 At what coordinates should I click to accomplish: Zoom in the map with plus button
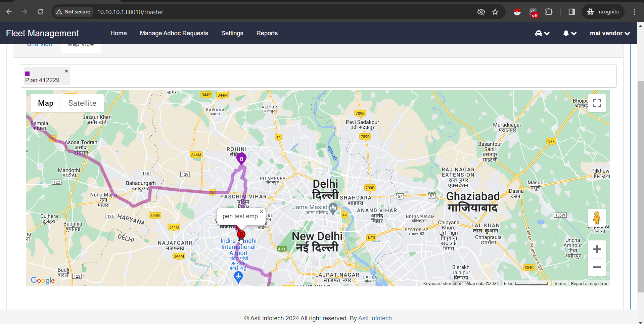pos(597,249)
